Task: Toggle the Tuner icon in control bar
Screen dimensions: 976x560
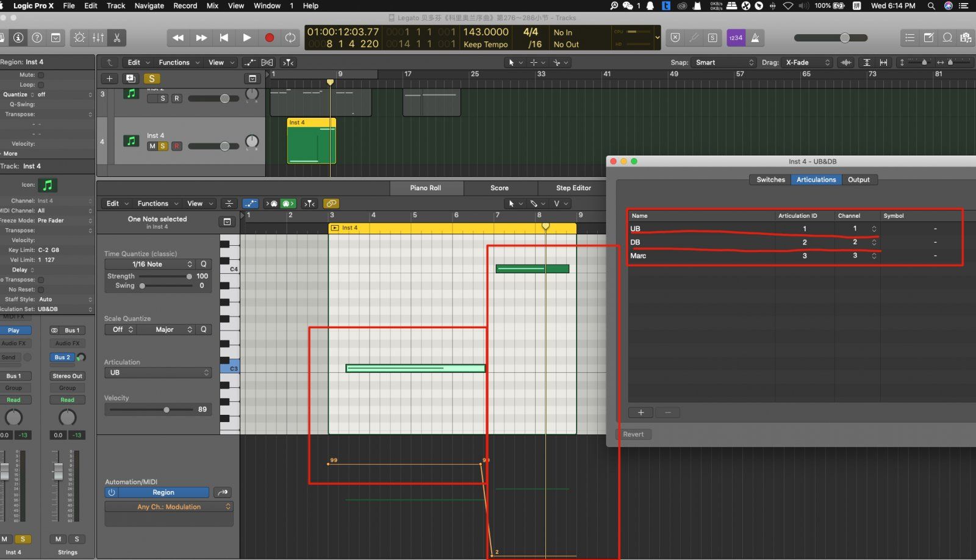Action: [694, 38]
